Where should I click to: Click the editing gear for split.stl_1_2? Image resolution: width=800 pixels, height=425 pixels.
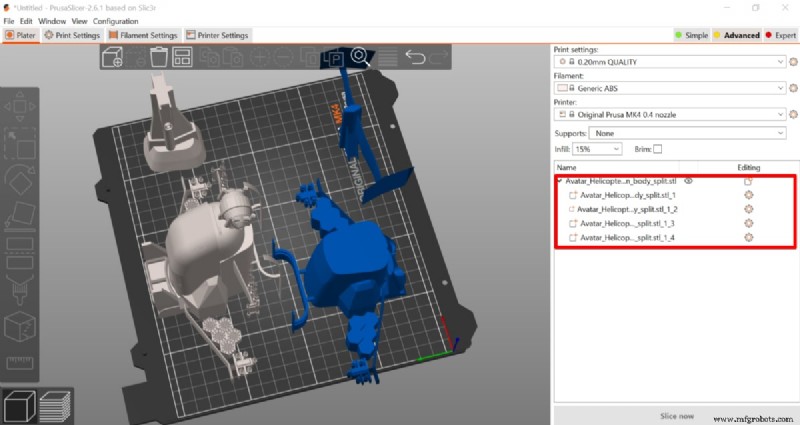tap(748, 209)
